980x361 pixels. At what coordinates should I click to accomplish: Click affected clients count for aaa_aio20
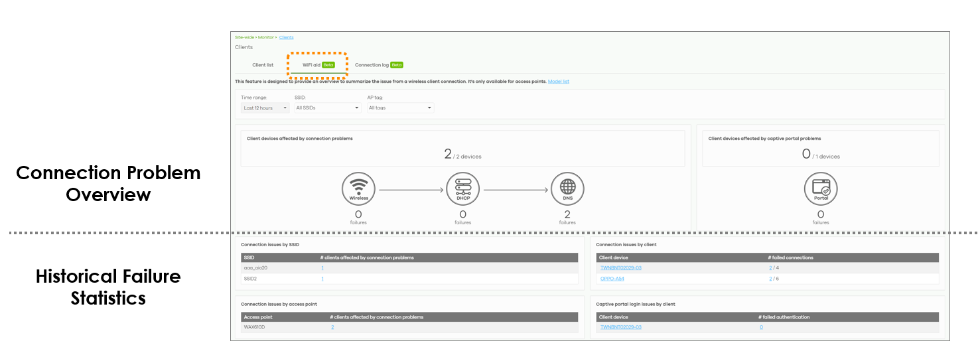322,268
